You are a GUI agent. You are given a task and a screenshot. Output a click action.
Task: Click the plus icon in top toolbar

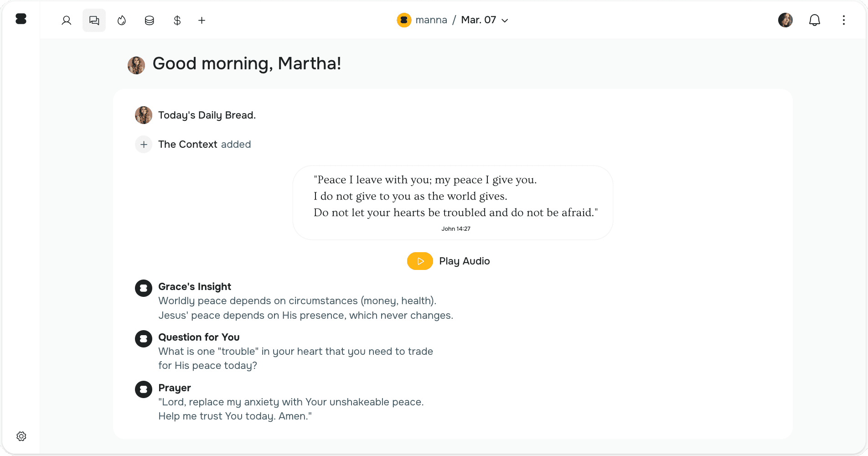pyautogui.click(x=202, y=21)
